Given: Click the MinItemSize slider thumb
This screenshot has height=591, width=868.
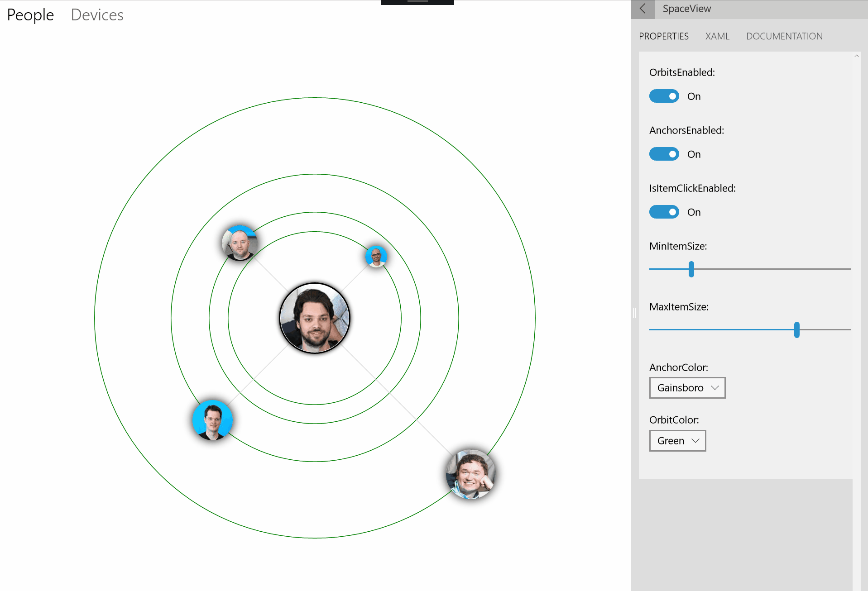Looking at the screenshot, I should (x=691, y=269).
